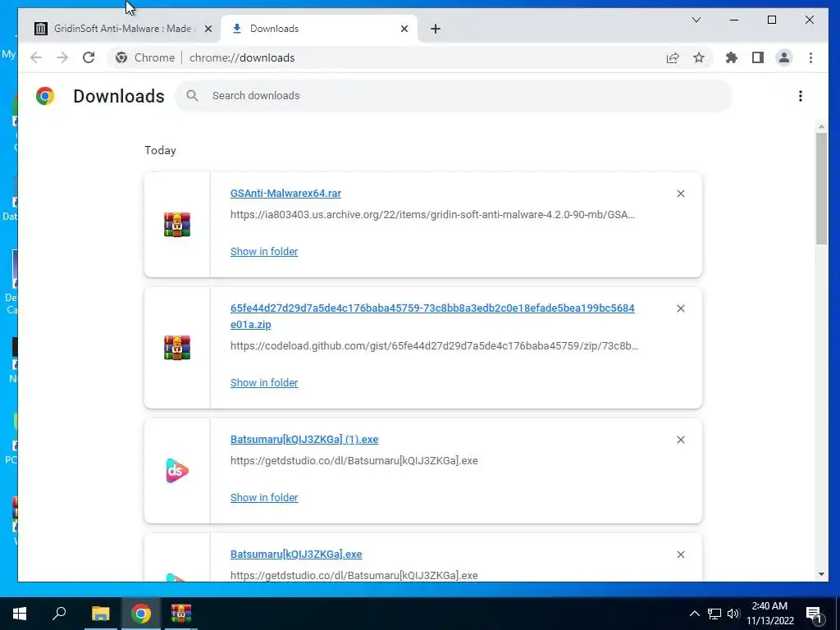
Task: Click the scrollbar up arrow
Action: pos(821,127)
